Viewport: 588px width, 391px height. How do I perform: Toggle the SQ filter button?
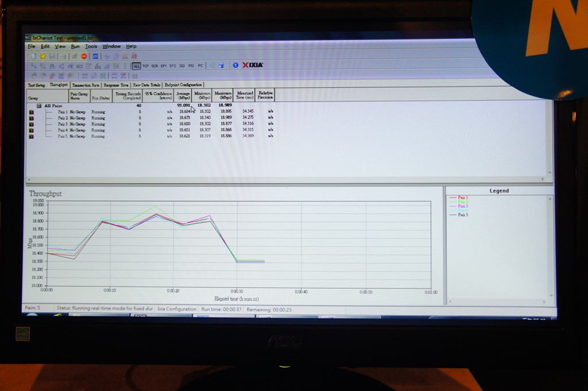tap(182, 66)
